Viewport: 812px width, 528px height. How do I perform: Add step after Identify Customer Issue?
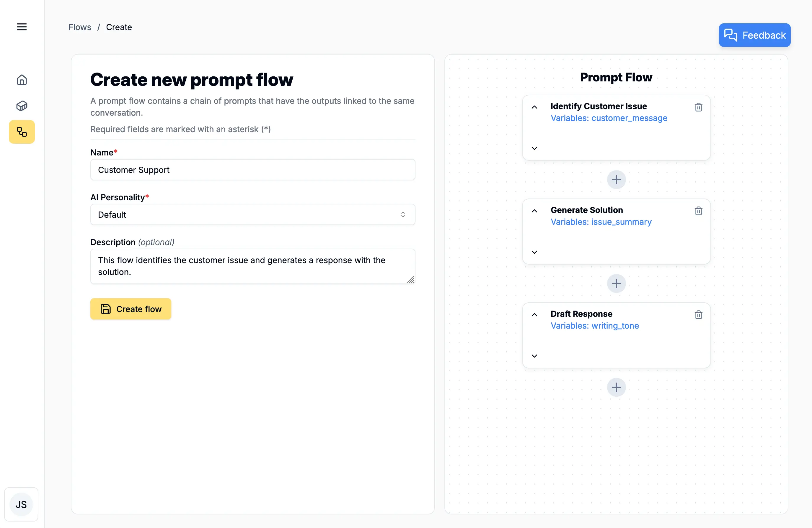coord(616,180)
